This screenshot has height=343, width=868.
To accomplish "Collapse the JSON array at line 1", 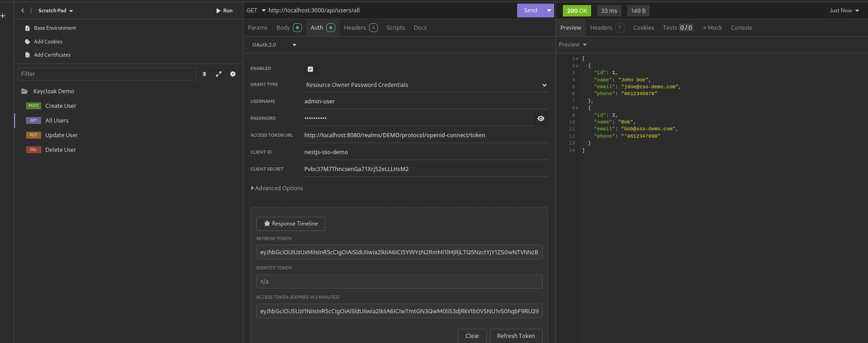I will point(577,59).
